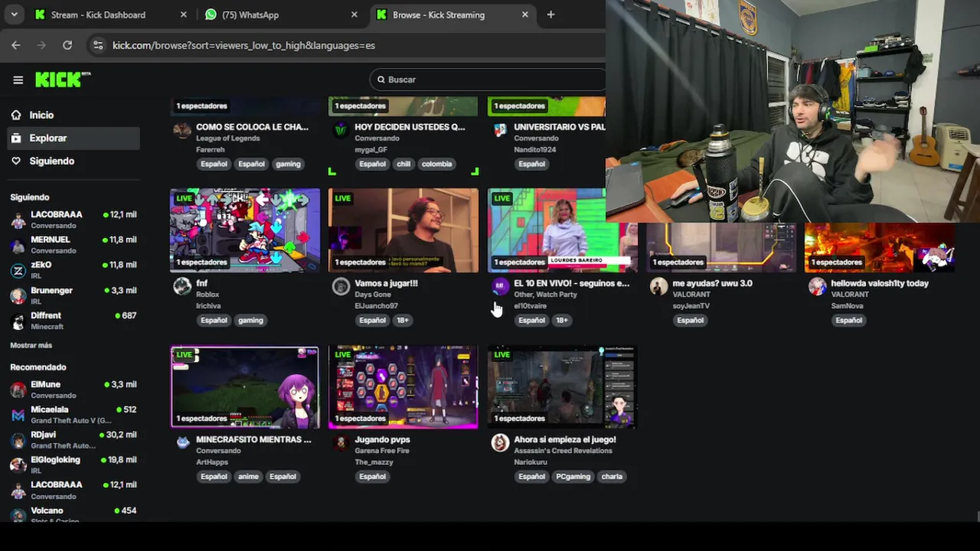The image size is (980, 551).
Task: Open site info icon in address bar
Action: point(97,45)
